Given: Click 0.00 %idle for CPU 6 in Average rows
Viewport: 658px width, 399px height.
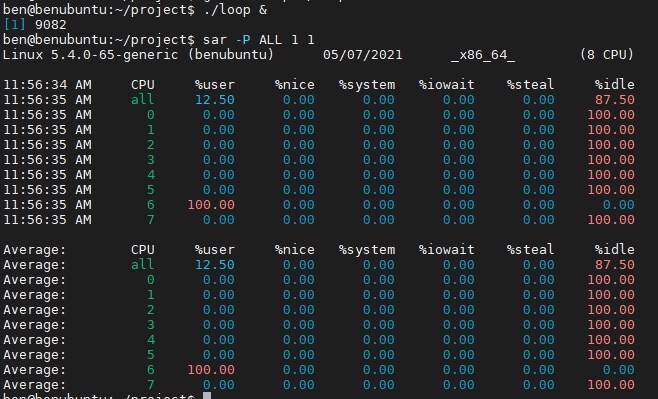Looking at the screenshot, I should point(619,370).
